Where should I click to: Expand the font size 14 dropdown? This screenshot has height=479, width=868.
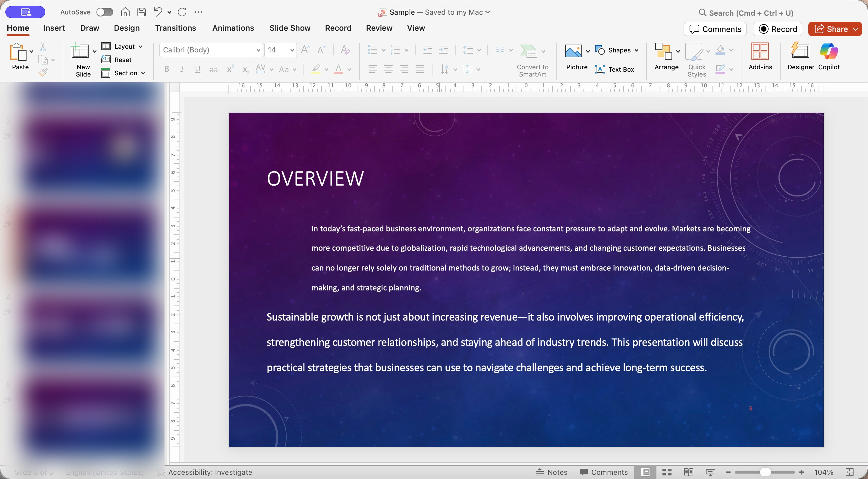coord(292,50)
